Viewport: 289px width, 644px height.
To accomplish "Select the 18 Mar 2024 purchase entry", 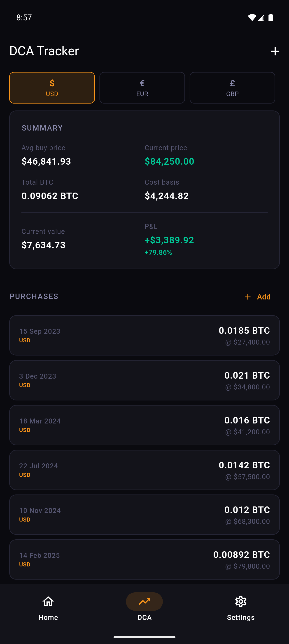I will pyautogui.click(x=144, y=425).
